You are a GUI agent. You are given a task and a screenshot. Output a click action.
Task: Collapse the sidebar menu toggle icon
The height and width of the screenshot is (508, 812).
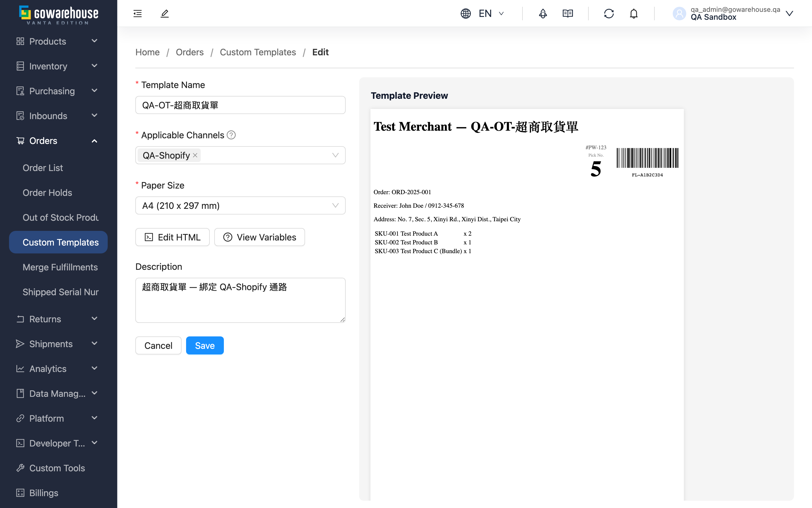coord(138,14)
